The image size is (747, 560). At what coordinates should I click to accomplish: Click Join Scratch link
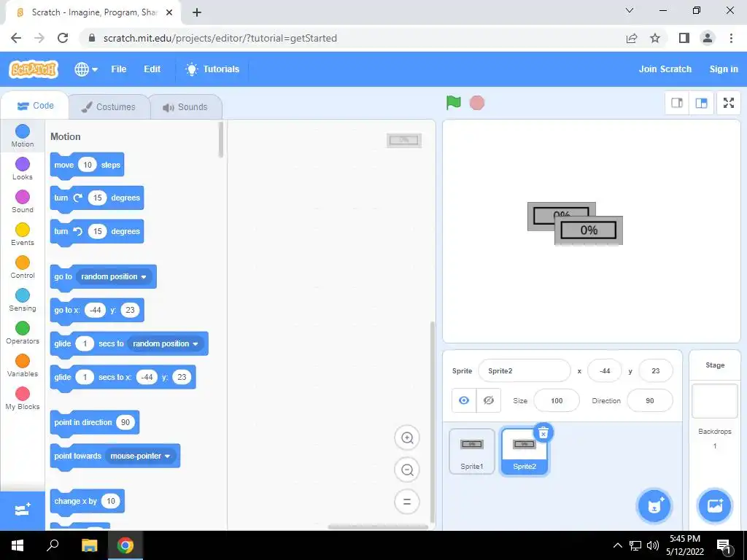[665, 69]
